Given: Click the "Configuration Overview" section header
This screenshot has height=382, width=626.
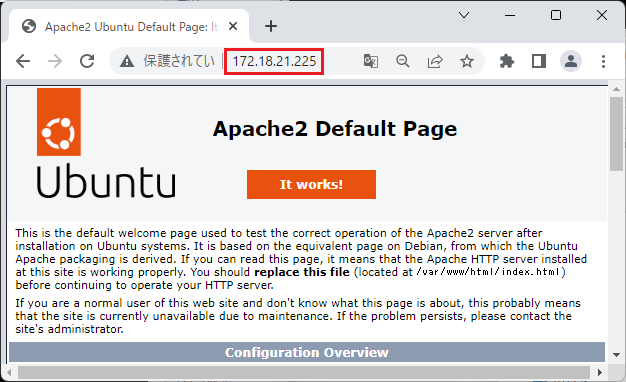Looking at the screenshot, I should [x=307, y=352].
